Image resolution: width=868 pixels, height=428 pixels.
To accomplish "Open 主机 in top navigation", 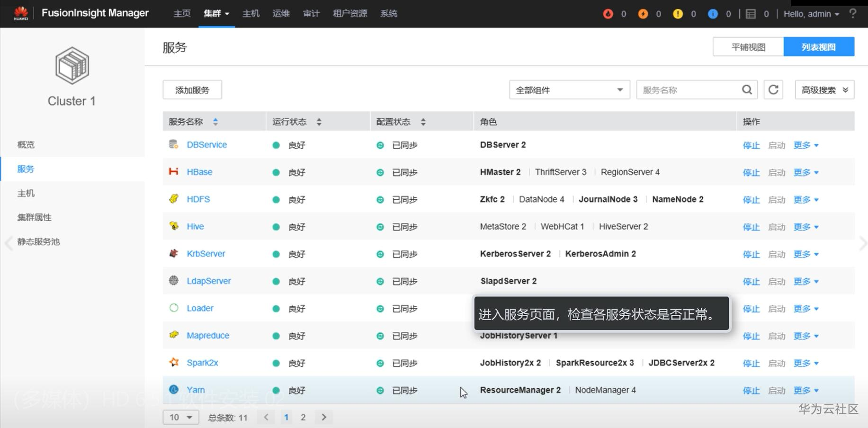I will (x=251, y=14).
